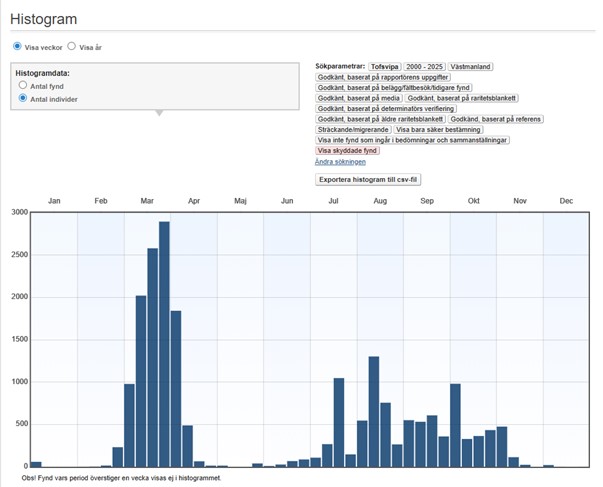Select the 'Antal individer' radio option
The image size is (603, 487).
[23, 100]
